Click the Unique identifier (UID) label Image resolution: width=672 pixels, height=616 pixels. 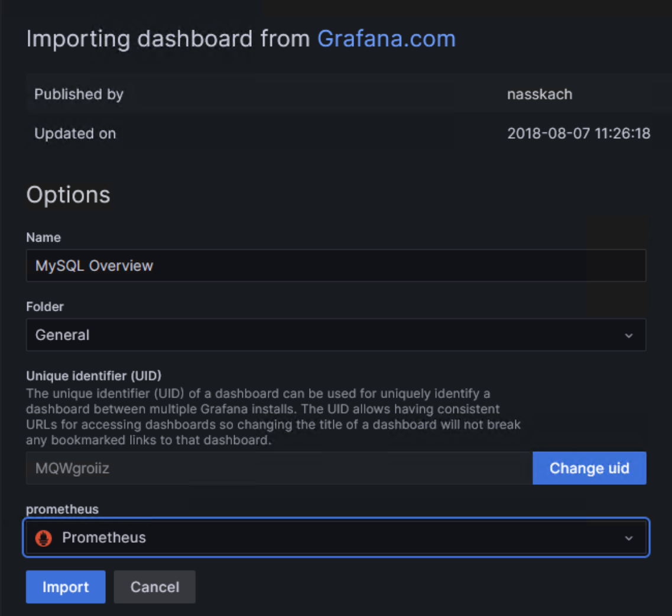click(93, 376)
